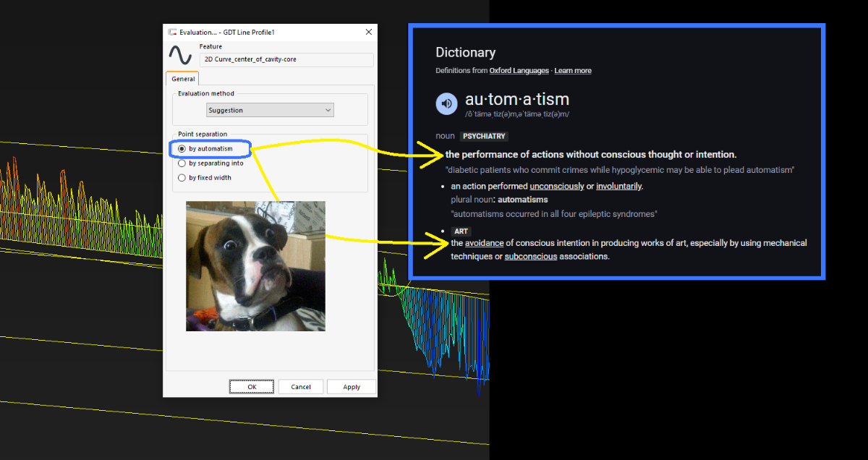868x460 pixels.
Task: Click the underlined word 'subconscious'
Action: click(531, 257)
